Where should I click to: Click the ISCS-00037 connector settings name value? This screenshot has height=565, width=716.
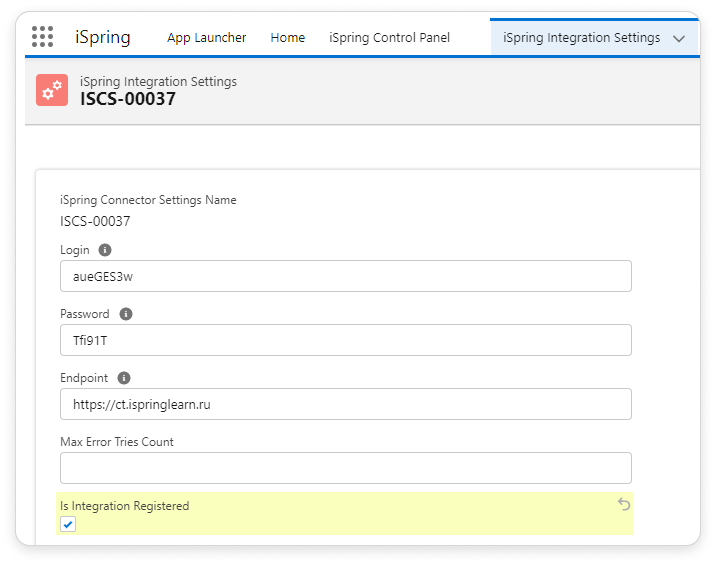[95, 221]
